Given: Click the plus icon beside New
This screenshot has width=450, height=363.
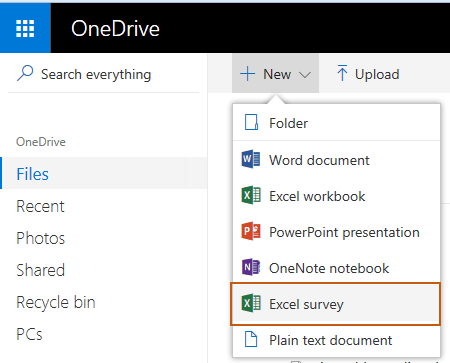Looking at the screenshot, I should pyautogui.click(x=247, y=74).
